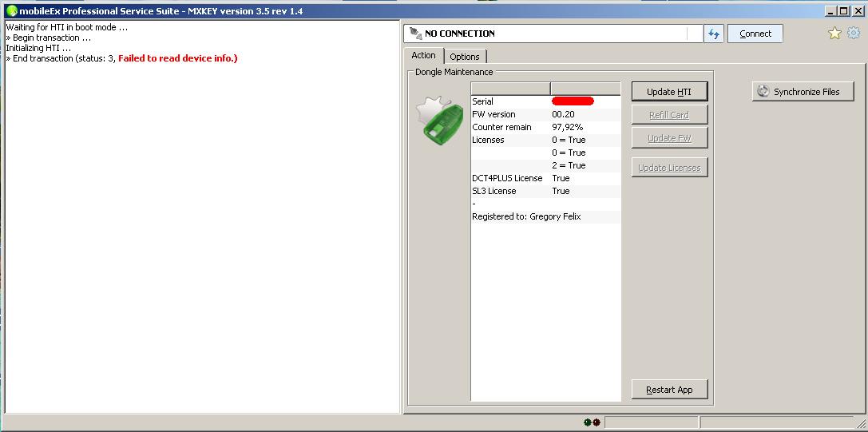Click the 'Waiting for HTI in boot mode' log line
Viewport: 868px width, 432px height.
point(66,26)
